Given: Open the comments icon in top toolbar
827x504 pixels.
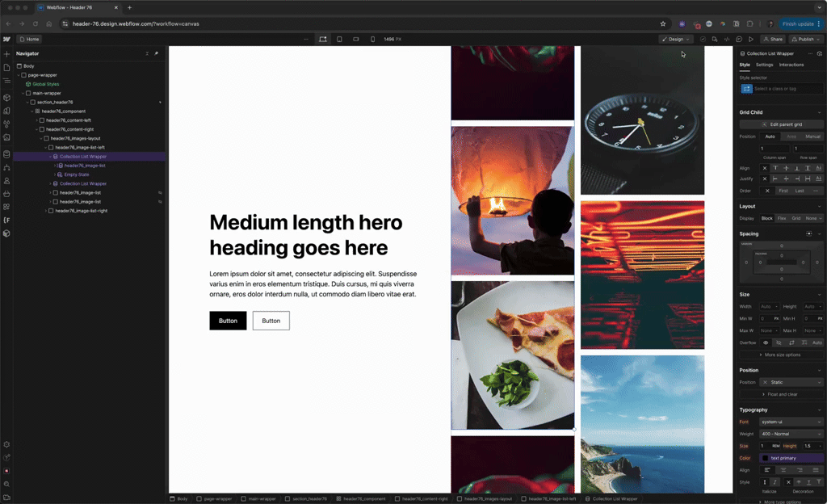Looking at the screenshot, I should tap(739, 39).
